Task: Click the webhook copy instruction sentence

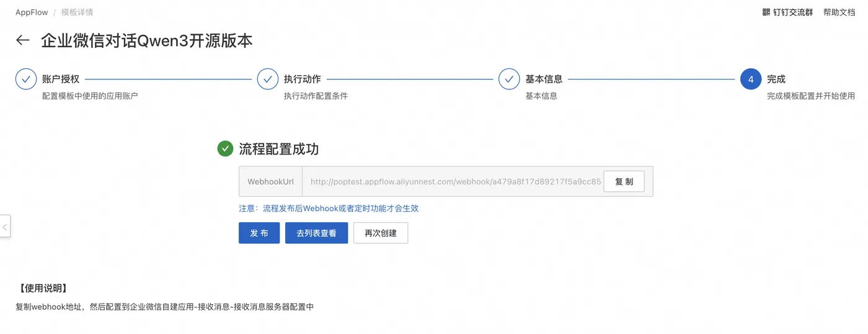Action: point(165,307)
